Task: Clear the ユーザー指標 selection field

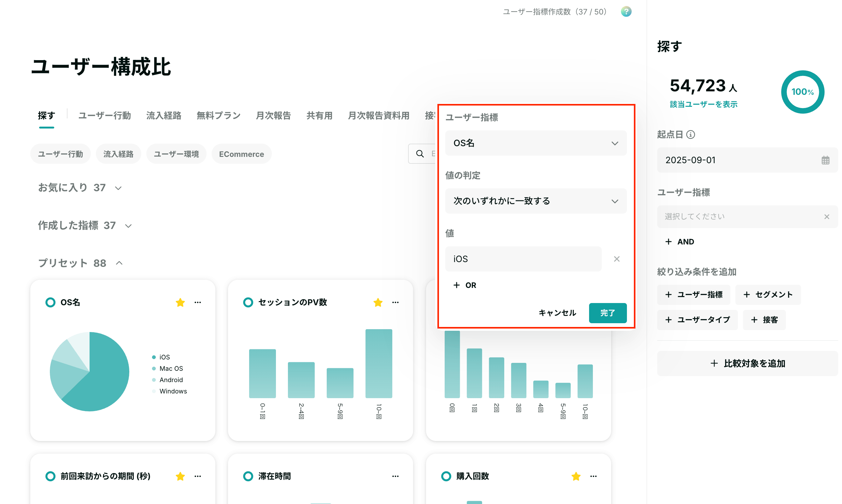Action: coord(827,216)
